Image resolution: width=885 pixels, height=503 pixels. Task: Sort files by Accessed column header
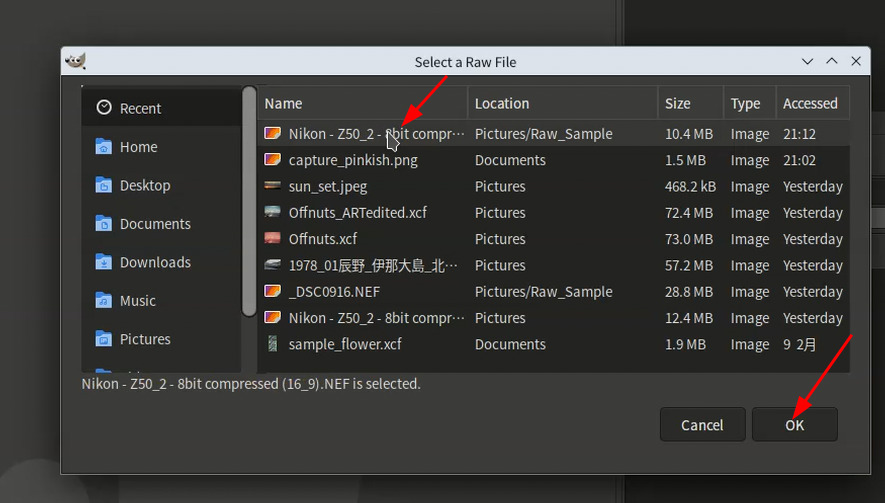[x=810, y=103]
